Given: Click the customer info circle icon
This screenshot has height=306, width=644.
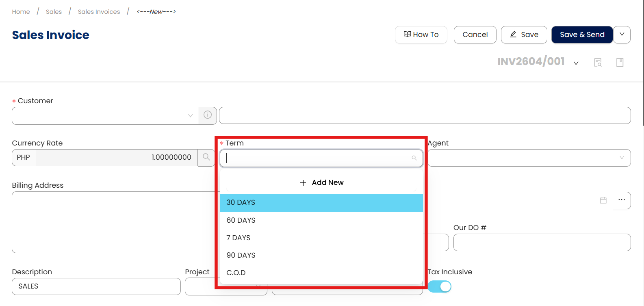Looking at the screenshot, I should pyautogui.click(x=208, y=115).
